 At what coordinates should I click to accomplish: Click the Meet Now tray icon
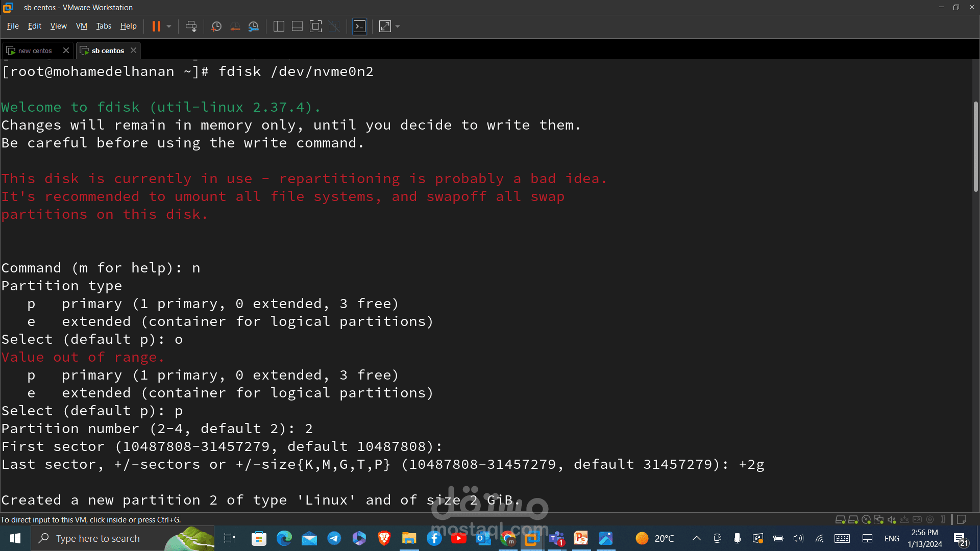[717, 538]
